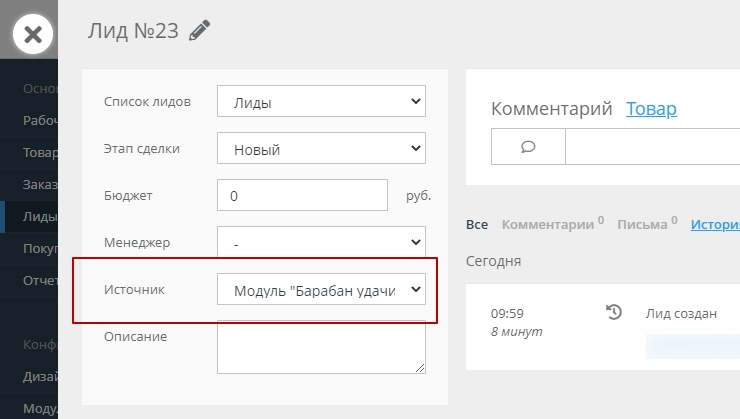
Task: Click into the Описание text area
Action: click(x=321, y=347)
